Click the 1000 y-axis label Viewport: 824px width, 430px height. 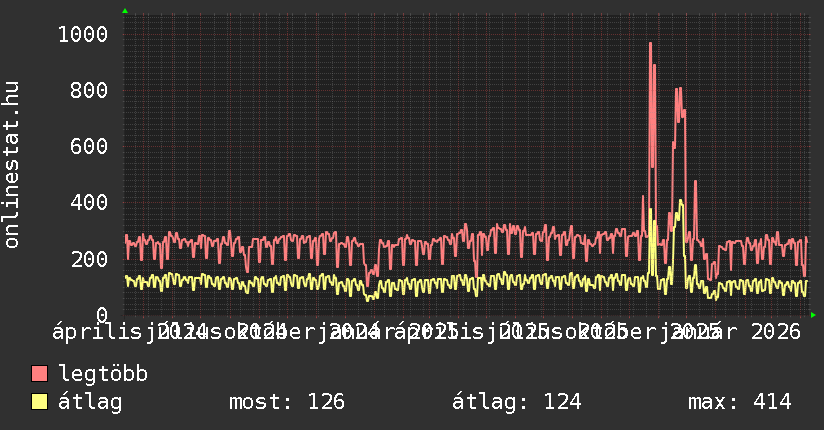click(82, 35)
